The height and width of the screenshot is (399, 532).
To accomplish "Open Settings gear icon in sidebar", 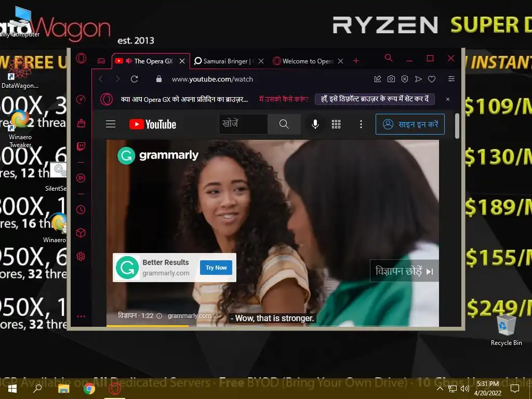I will 81,256.
